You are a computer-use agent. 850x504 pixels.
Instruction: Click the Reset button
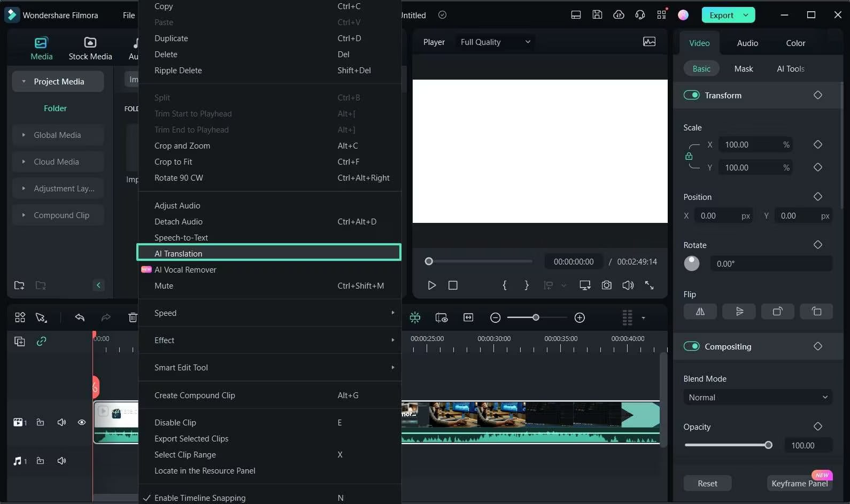(x=707, y=484)
